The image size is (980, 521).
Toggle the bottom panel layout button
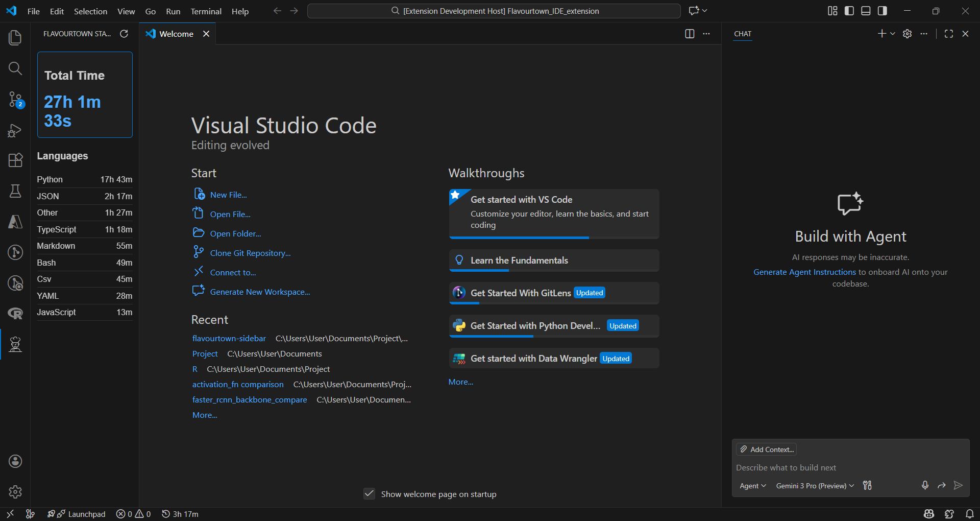pyautogui.click(x=866, y=11)
